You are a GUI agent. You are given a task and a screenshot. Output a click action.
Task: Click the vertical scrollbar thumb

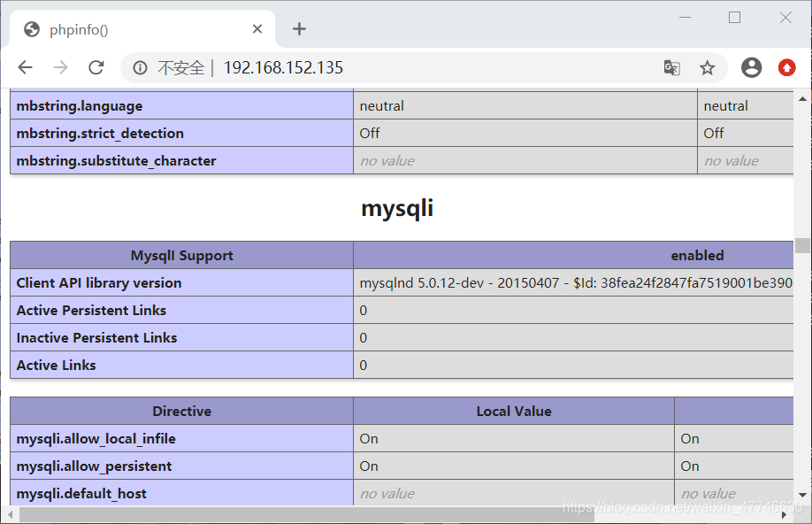[802, 245]
